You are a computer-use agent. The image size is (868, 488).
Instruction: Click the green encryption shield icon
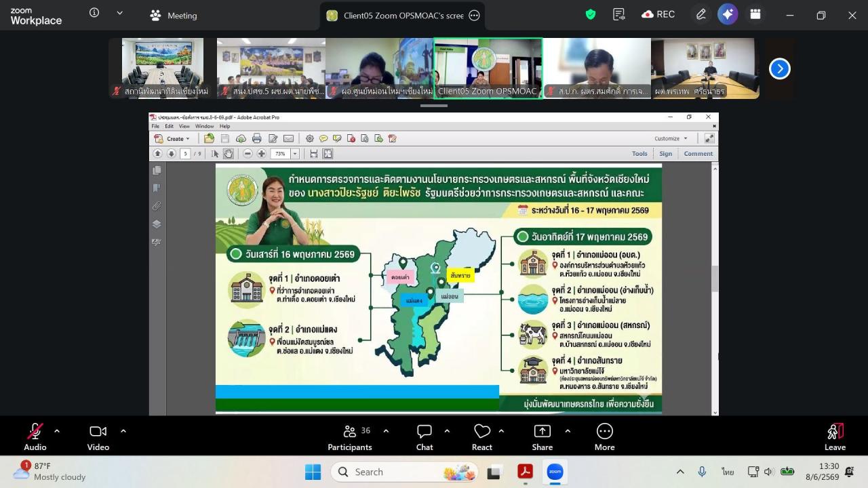591,14
